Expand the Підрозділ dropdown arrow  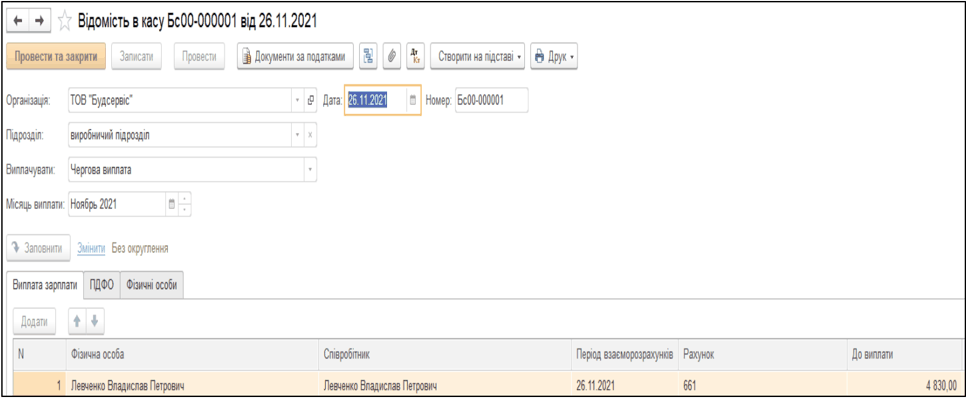pos(298,135)
